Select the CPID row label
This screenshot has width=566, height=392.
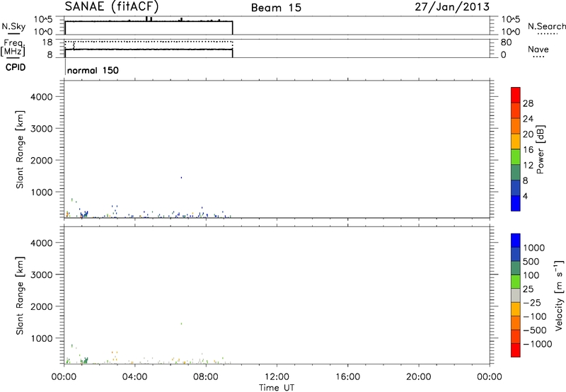tap(16, 67)
